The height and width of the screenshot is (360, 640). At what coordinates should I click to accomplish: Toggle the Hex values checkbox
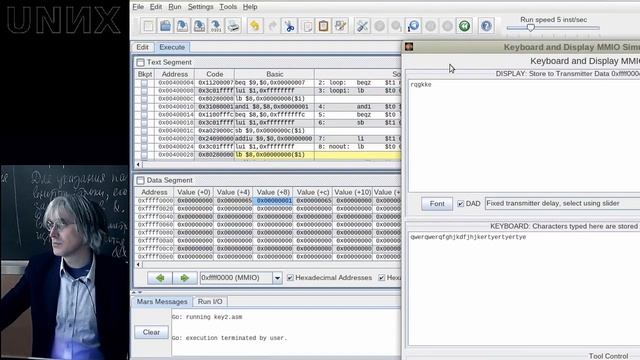(381, 278)
